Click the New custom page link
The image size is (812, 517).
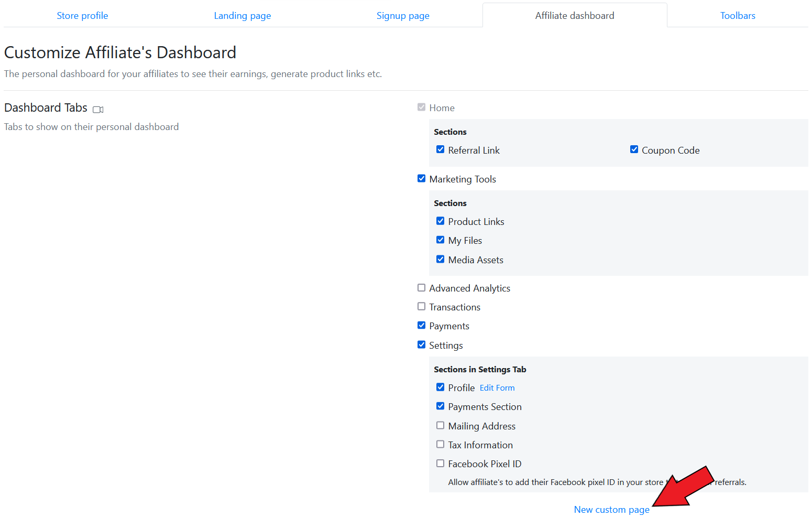pyautogui.click(x=611, y=510)
